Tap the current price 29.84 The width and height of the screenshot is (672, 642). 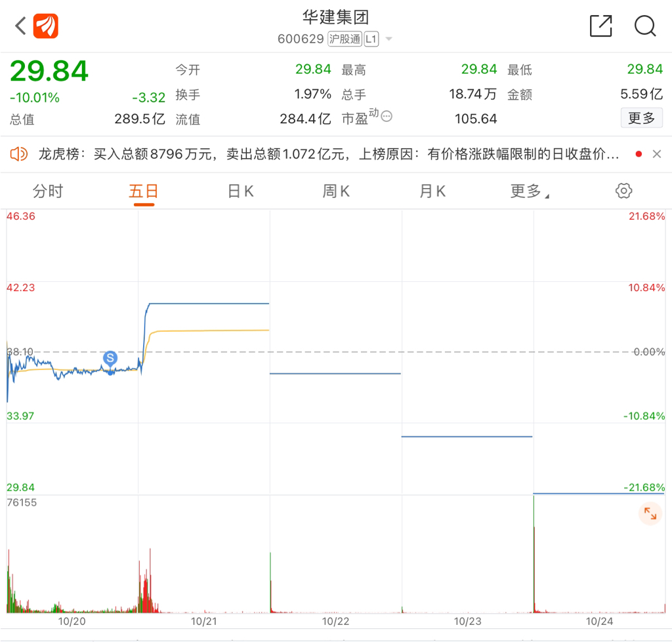click(x=49, y=71)
